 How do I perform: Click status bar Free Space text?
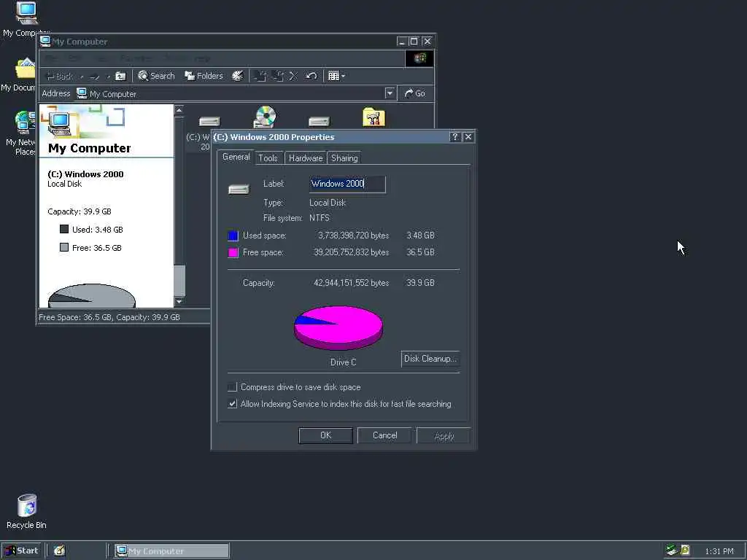[109, 317]
